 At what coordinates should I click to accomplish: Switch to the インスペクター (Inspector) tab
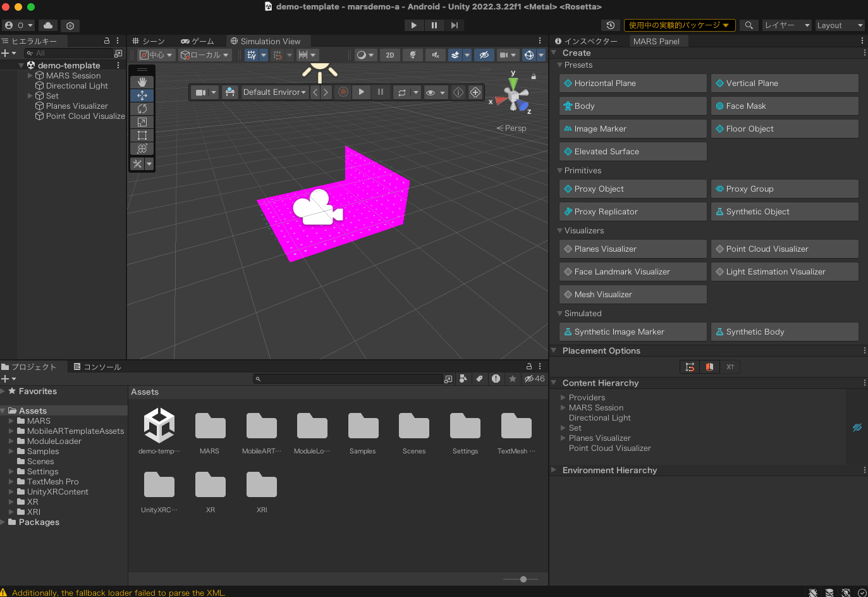[587, 41]
